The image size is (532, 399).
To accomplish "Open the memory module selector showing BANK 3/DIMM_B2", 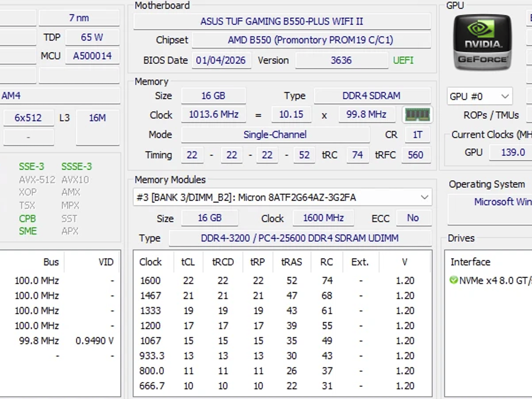I will (283, 197).
